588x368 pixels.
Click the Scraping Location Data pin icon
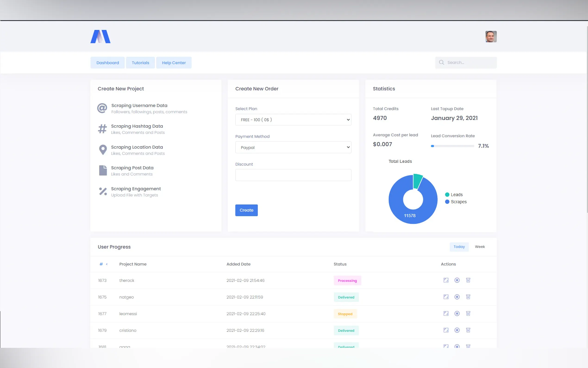pos(103,150)
